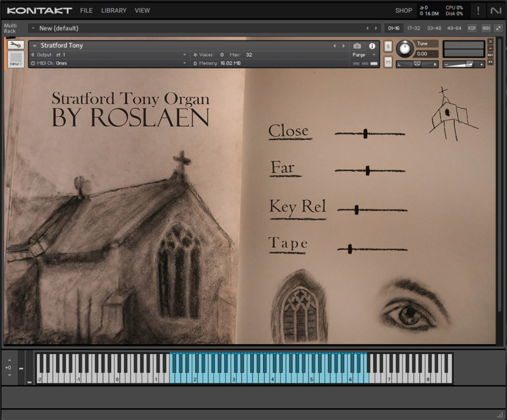Screen dimensions: 507x420
Task: Play the C4 key on keyboard
Action: pos(273,375)
